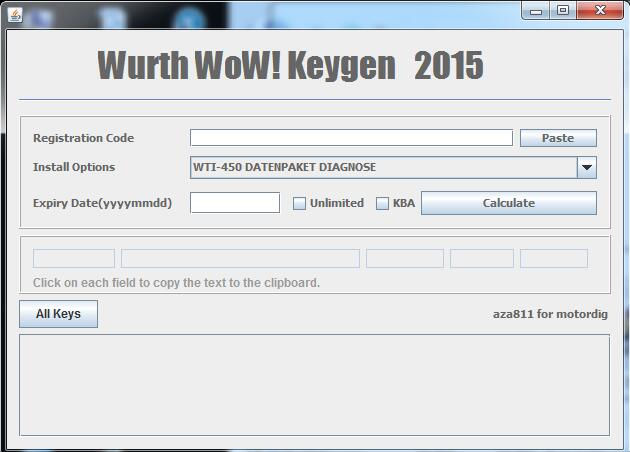Open the Install Options combo box

(393, 167)
